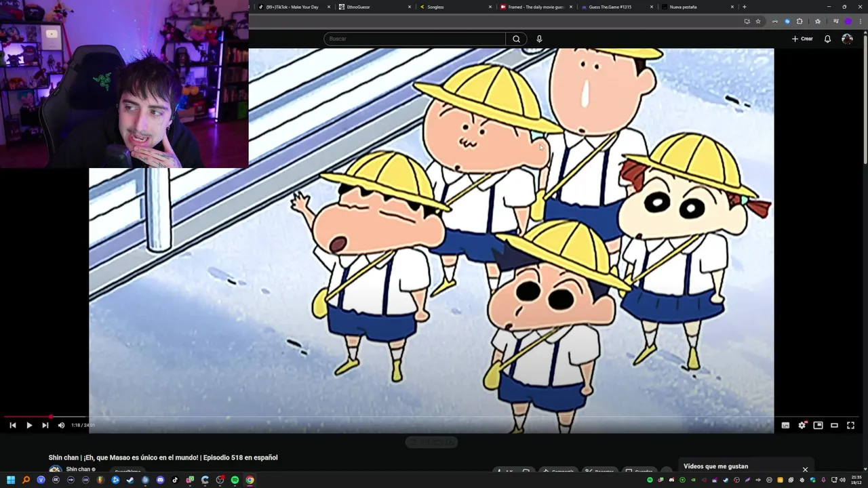This screenshot has height=488, width=868.
Task: Click the Spotify system tray icon
Action: click(650, 480)
